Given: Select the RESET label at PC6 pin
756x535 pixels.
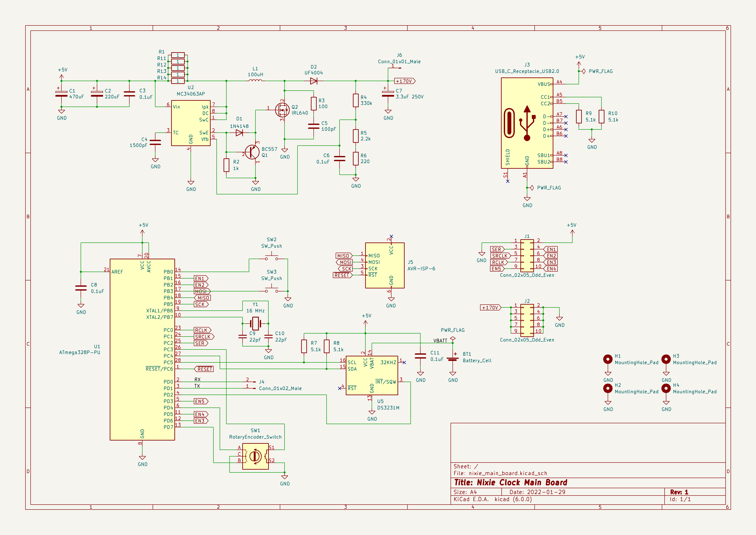Looking at the screenshot, I should [205, 369].
